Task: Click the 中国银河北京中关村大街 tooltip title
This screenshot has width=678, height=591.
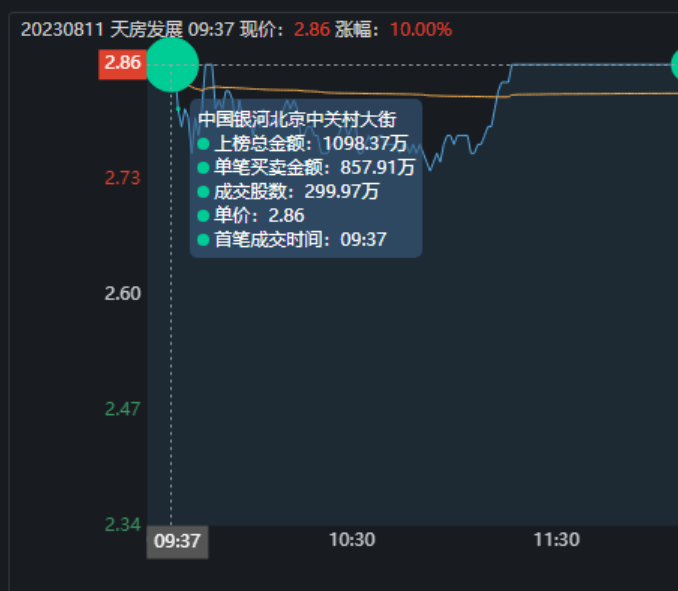Action: [x=297, y=120]
